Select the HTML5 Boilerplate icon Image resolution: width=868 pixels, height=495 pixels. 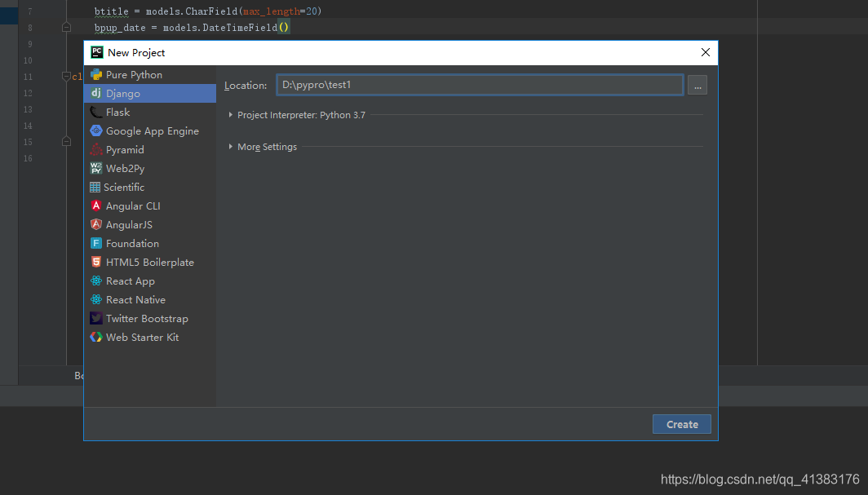click(x=96, y=262)
